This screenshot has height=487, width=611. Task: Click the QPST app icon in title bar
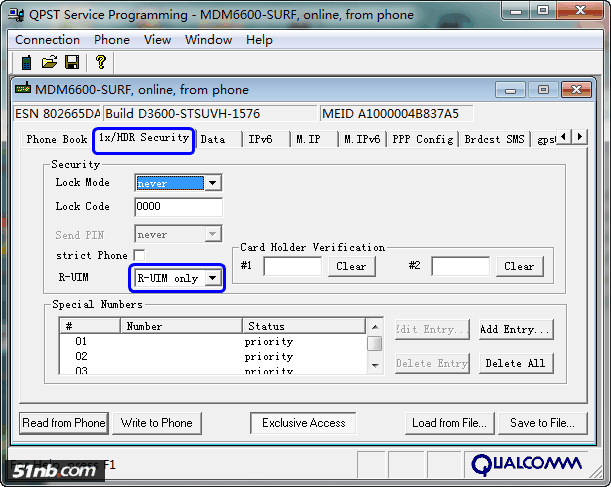click(16, 15)
